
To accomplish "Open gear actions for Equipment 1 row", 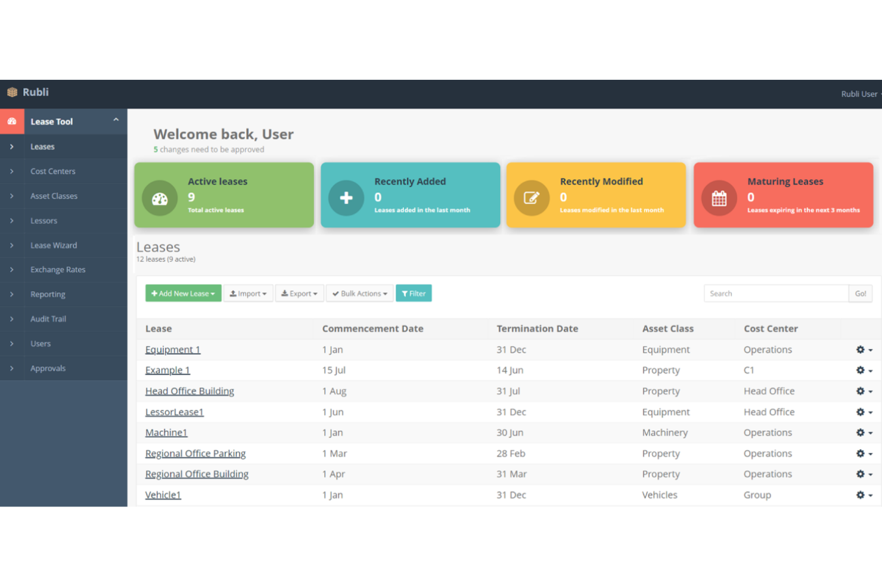I will (x=864, y=350).
